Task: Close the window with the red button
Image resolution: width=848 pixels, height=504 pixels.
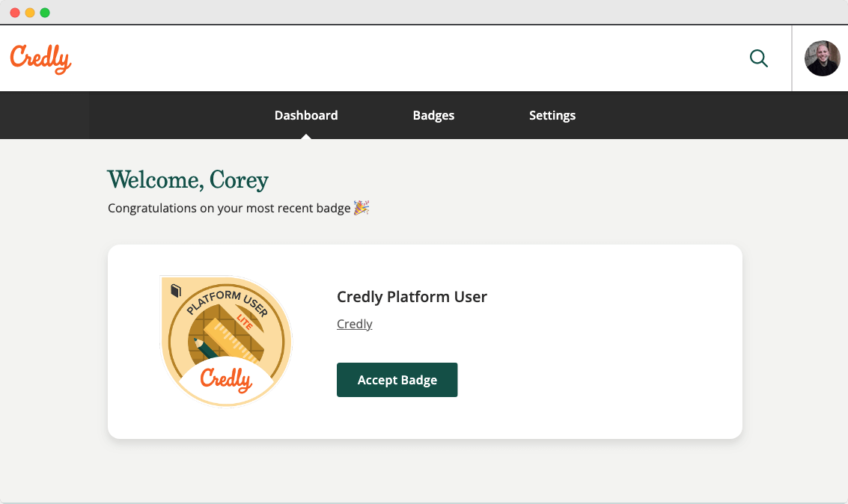Action: coord(15,13)
